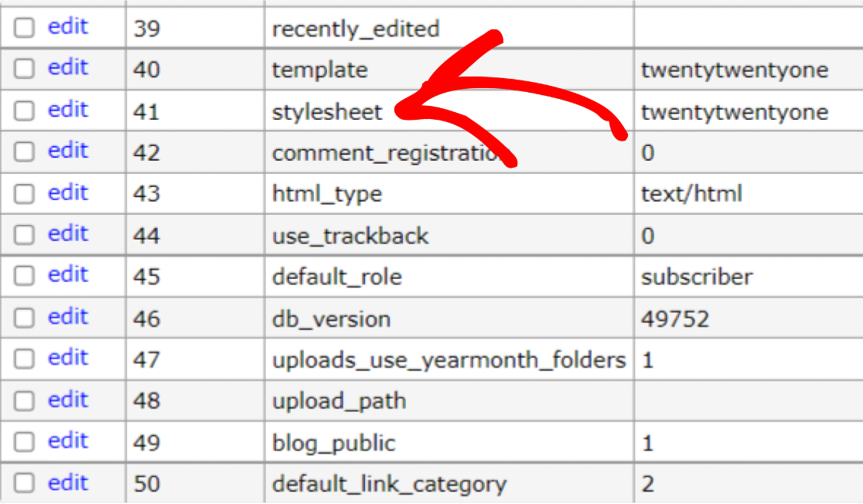
Task: Click the twentytwentyone value in stylesheet row
Action: click(x=735, y=112)
